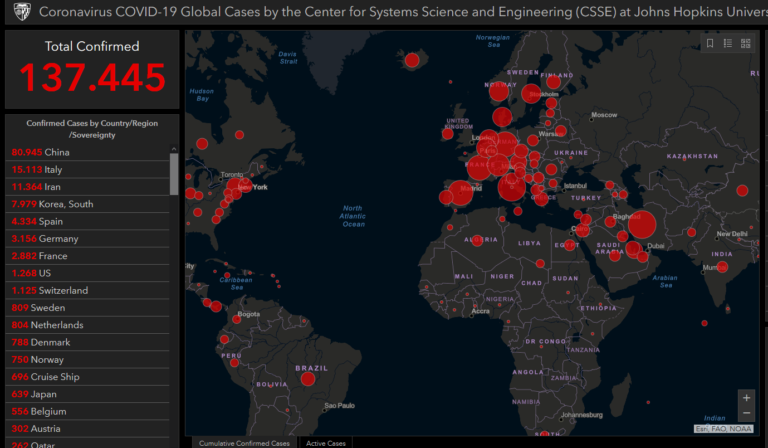Viewport: 768px width, 448px height.
Task: Select the 80.945 China row
Action: [87, 152]
